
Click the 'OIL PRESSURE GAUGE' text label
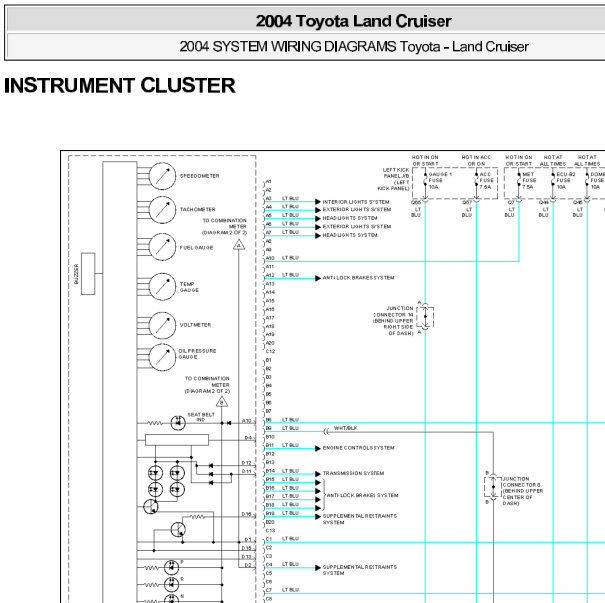(197, 354)
